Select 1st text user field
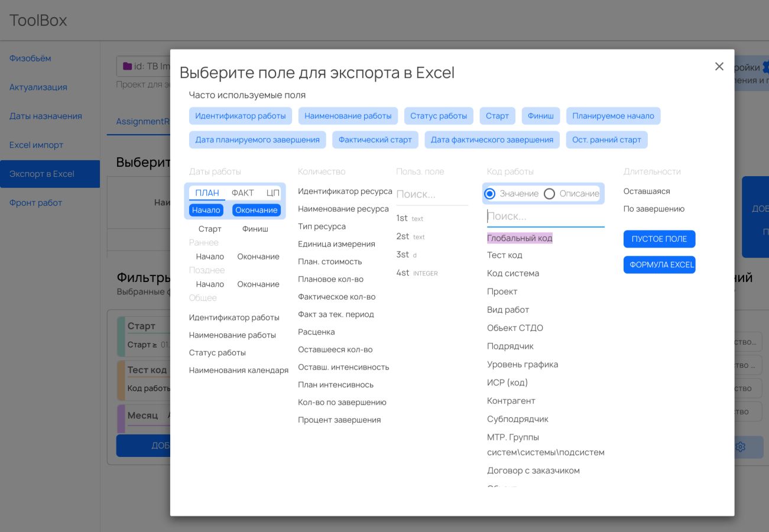 point(410,218)
